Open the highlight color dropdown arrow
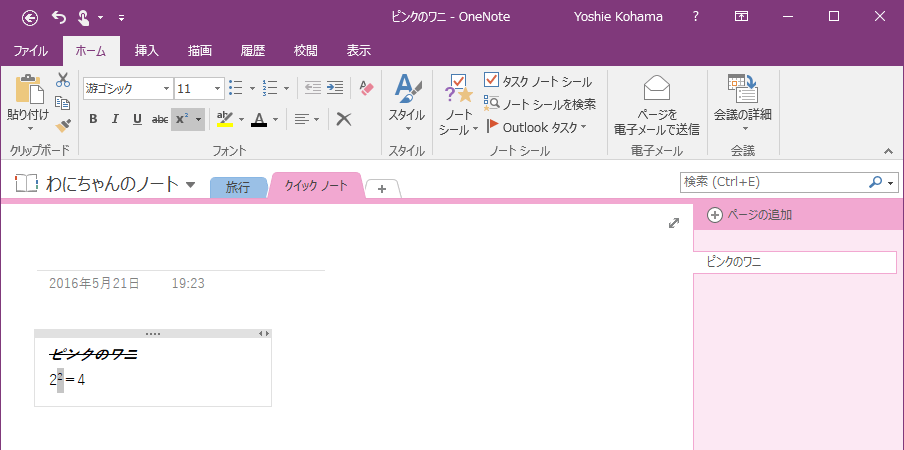Viewport: 904px width, 450px height. pos(242,120)
